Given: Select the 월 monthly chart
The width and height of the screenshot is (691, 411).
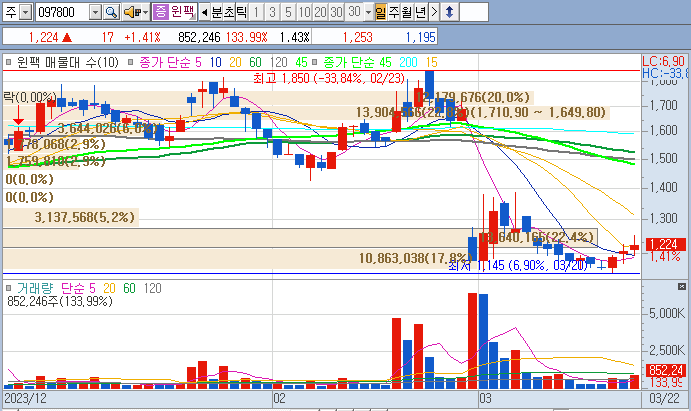Looking at the screenshot, I should (x=407, y=12).
